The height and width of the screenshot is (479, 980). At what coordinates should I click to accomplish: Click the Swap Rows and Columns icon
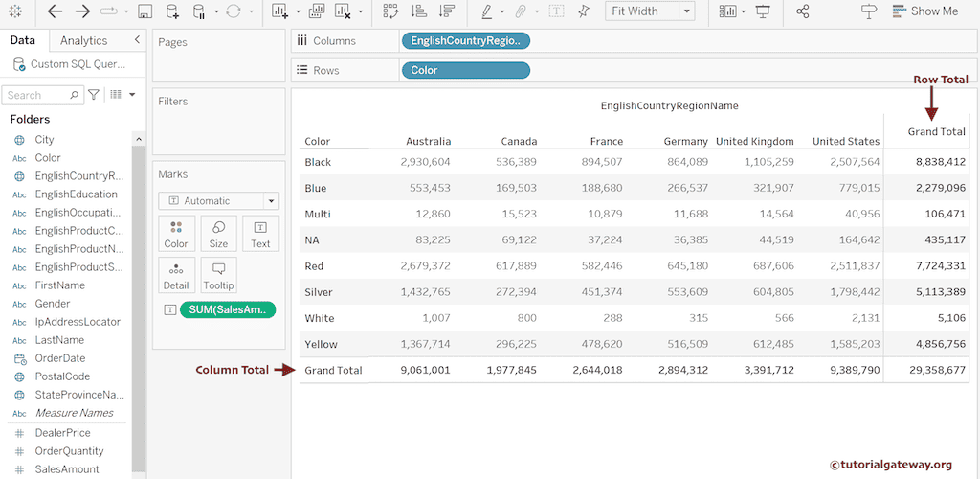tap(390, 11)
